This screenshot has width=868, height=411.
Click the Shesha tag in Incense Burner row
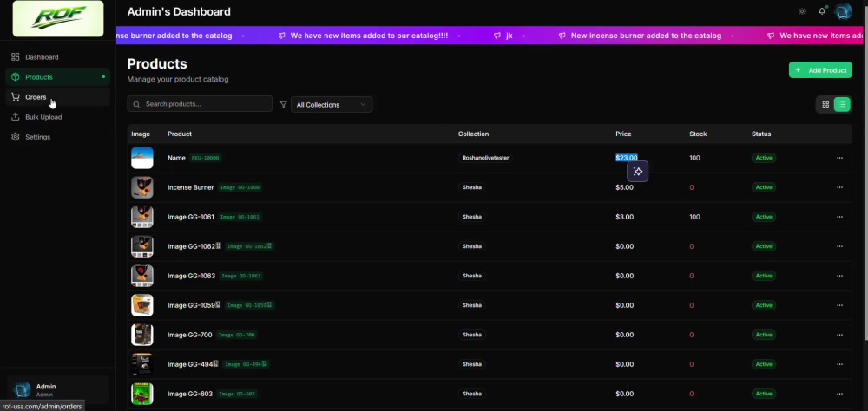pos(471,187)
